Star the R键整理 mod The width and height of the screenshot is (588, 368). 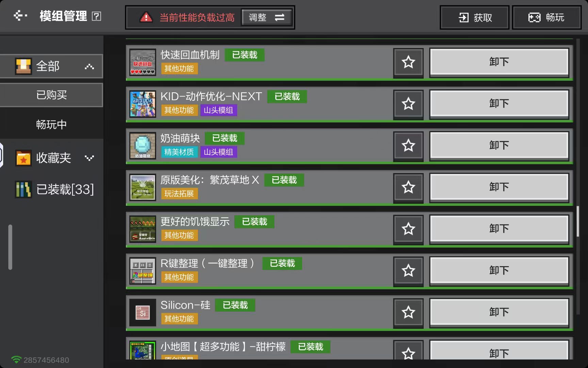pyautogui.click(x=408, y=271)
